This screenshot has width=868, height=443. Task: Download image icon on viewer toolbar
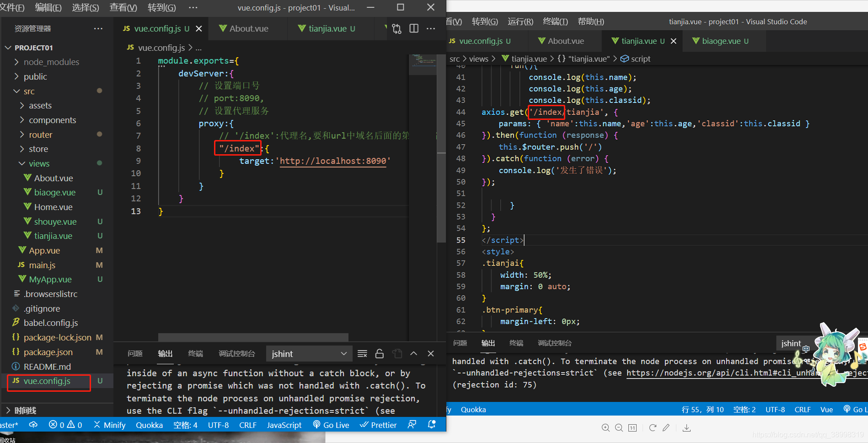[686, 427]
